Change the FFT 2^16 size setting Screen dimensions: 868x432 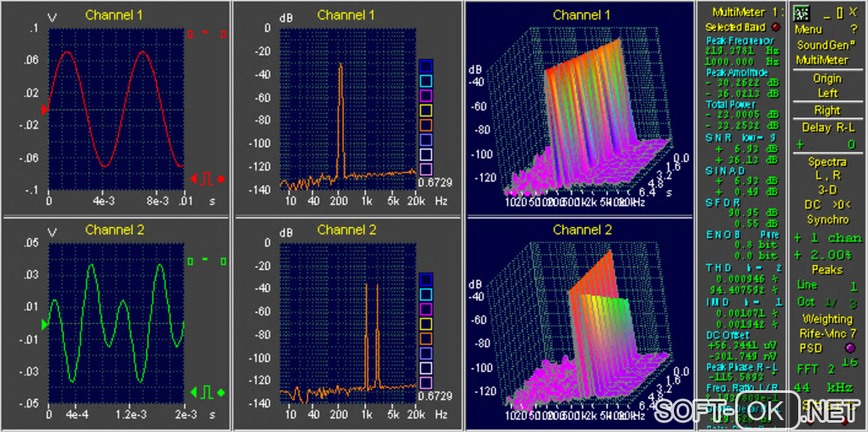click(x=827, y=367)
